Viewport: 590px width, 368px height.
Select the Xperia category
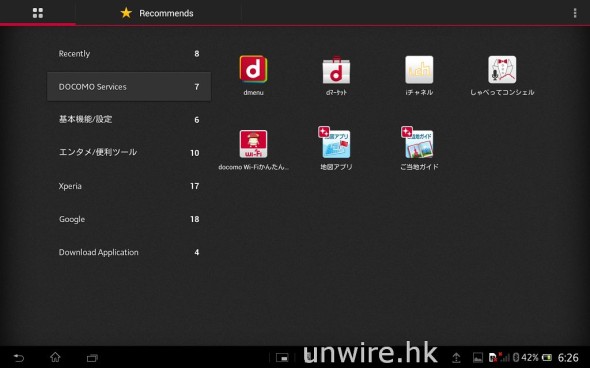[129, 186]
